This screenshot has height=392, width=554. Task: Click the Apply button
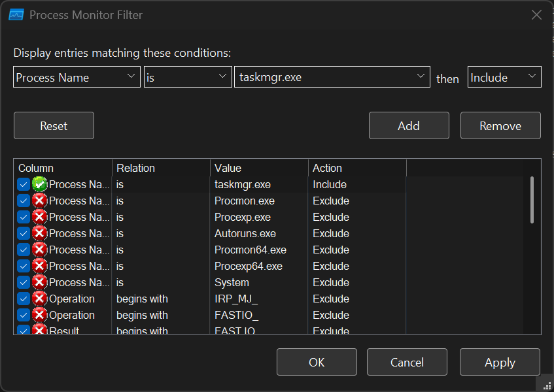[x=500, y=362]
